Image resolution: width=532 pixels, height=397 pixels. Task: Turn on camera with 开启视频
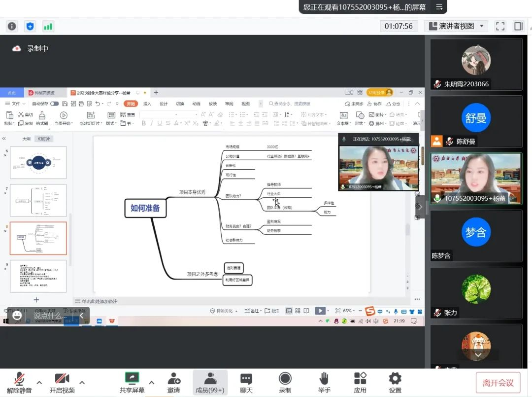[x=62, y=382]
